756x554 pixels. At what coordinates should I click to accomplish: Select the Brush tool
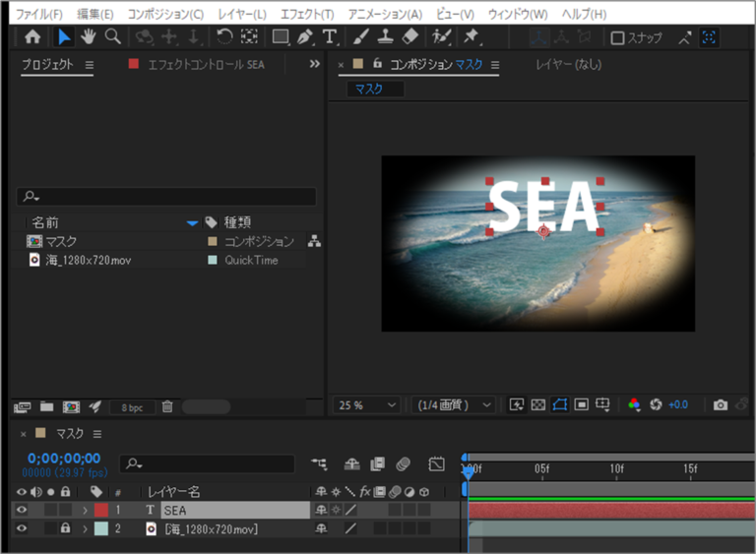361,36
